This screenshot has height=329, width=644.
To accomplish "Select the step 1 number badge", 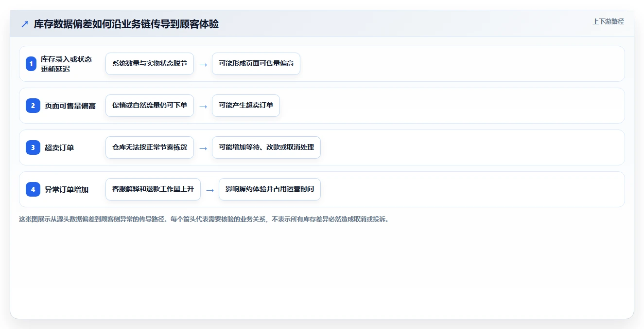I will coord(31,64).
